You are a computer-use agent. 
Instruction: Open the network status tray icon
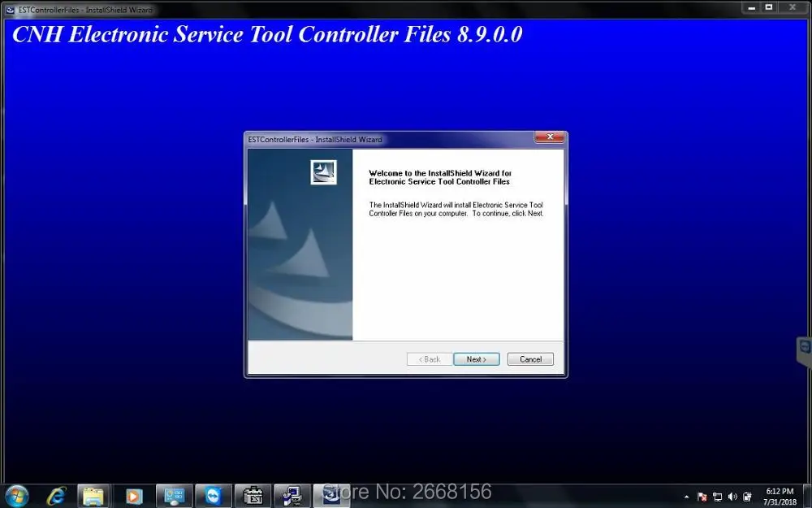pyautogui.click(x=718, y=497)
